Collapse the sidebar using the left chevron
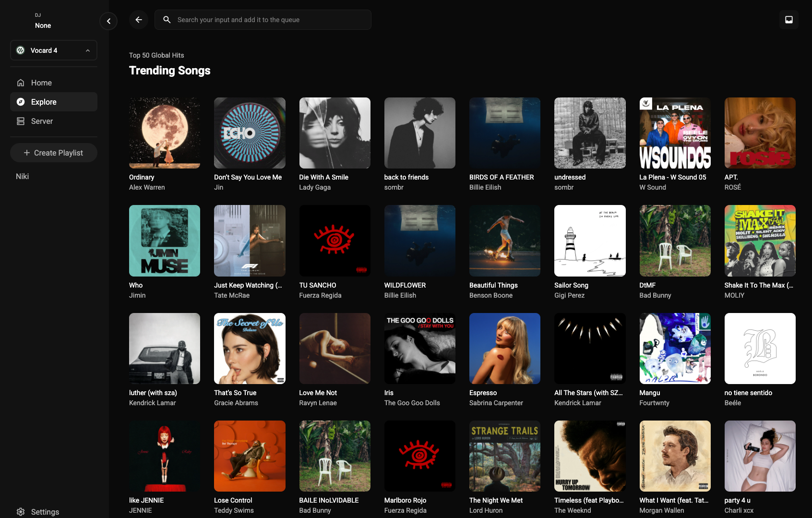Viewport: 812px width, 518px height. 108,21
